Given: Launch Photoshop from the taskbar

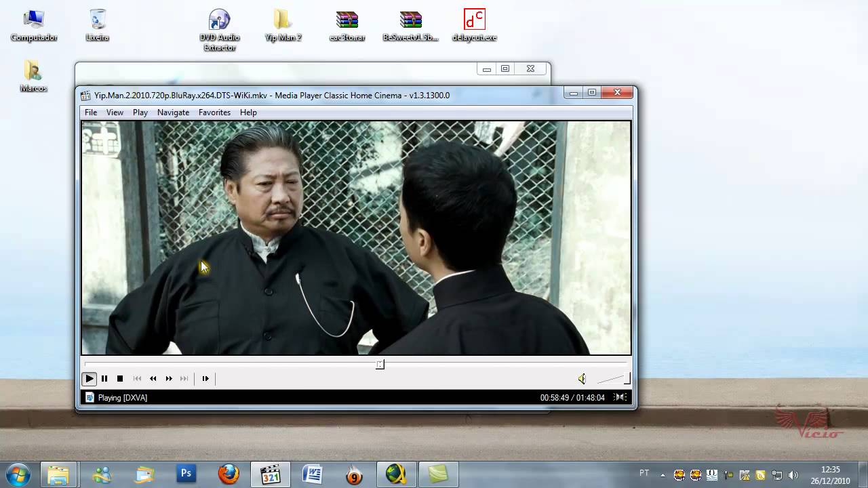Looking at the screenshot, I should (x=186, y=474).
